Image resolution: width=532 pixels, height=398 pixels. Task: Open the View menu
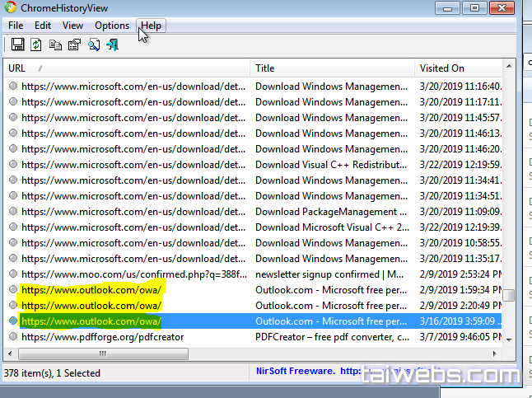point(72,26)
